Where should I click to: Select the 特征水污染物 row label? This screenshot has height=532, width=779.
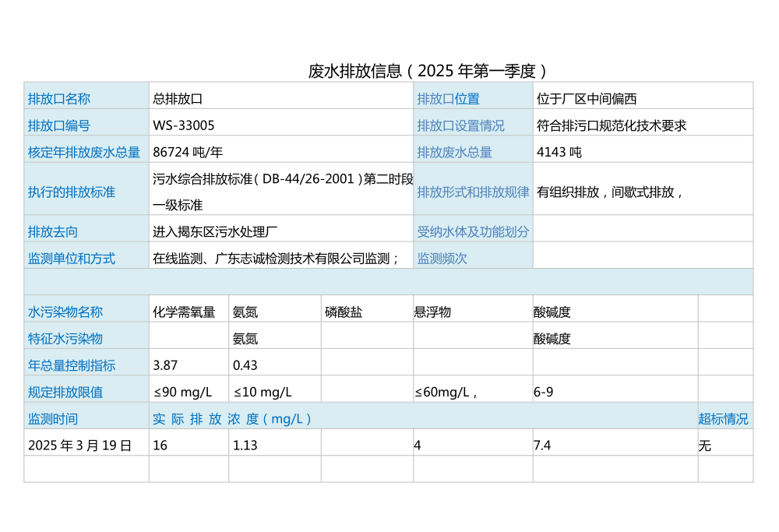[x=65, y=339]
